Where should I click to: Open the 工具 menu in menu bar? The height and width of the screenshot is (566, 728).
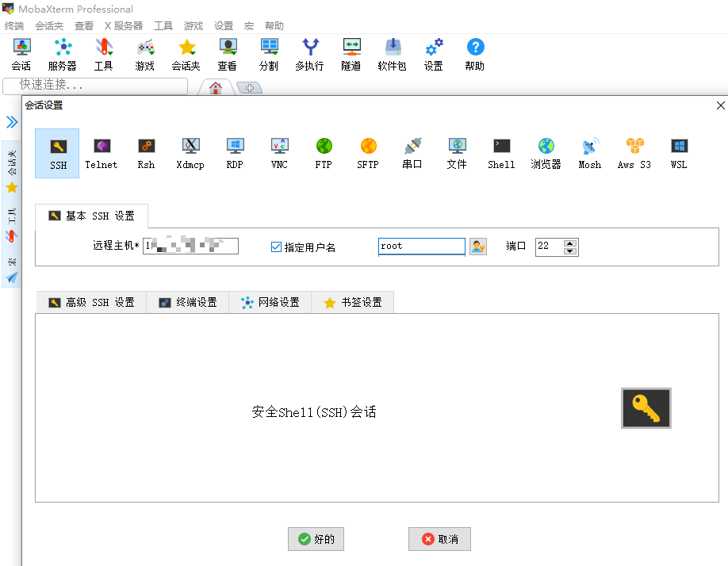click(x=163, y=26)
